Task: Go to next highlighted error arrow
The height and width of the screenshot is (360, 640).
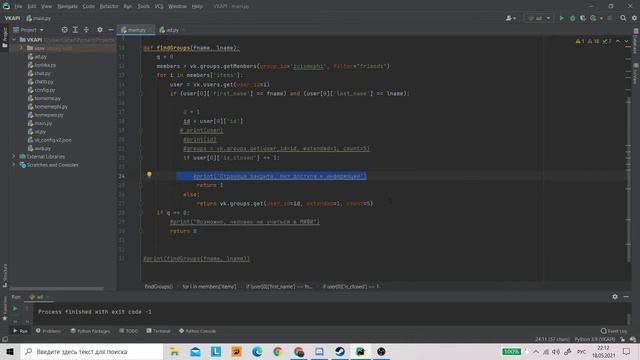Action: pos(626,41)
